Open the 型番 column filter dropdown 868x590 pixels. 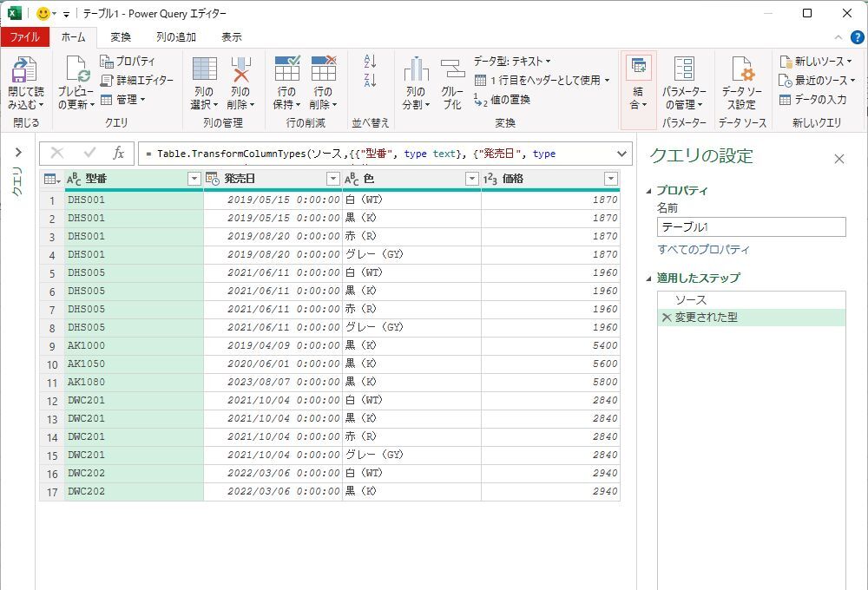tap(194, 179)
